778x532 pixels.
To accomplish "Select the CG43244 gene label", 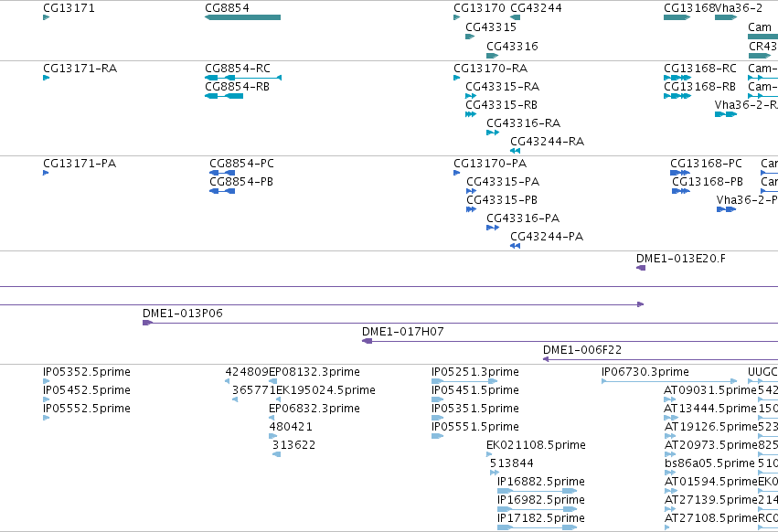I will pyautogui.click(x=536, y=8).
